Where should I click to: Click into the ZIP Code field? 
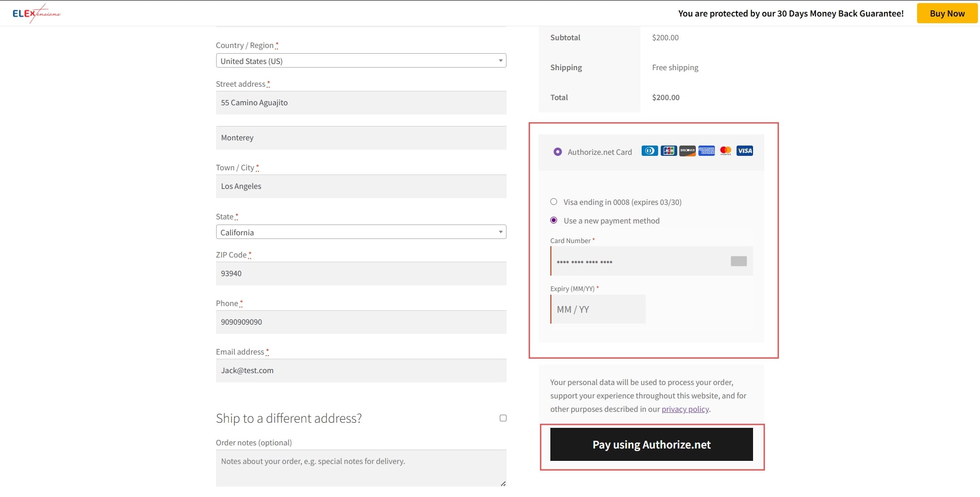361,274
